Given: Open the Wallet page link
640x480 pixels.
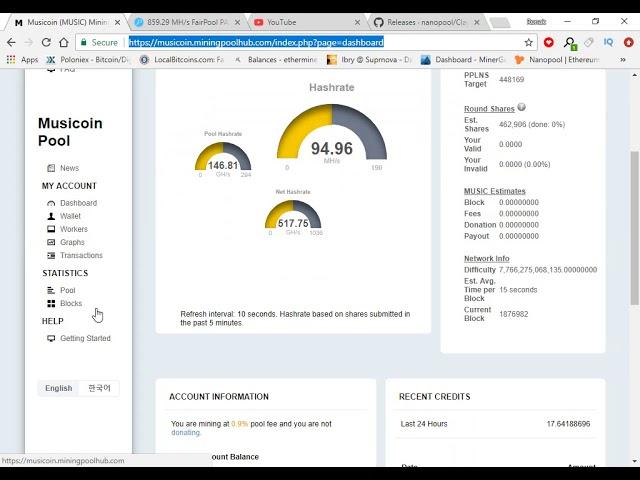Looking at the screenshot, I should pos(70,216).
